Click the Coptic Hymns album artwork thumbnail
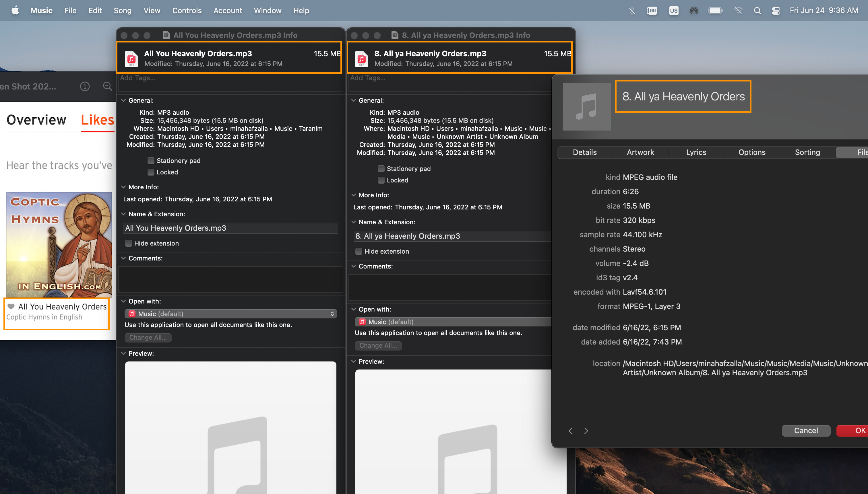This screenshot has height=494, width=868. [x=59, y=245]
